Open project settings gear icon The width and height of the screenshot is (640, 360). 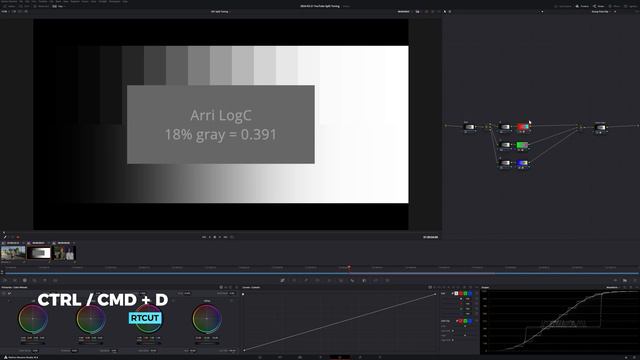pos(634,357)
